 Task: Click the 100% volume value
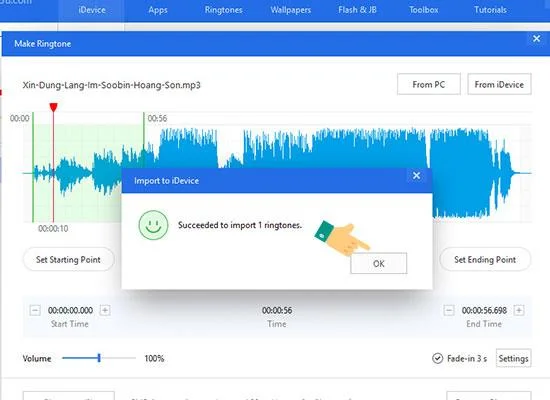(154, 358)
